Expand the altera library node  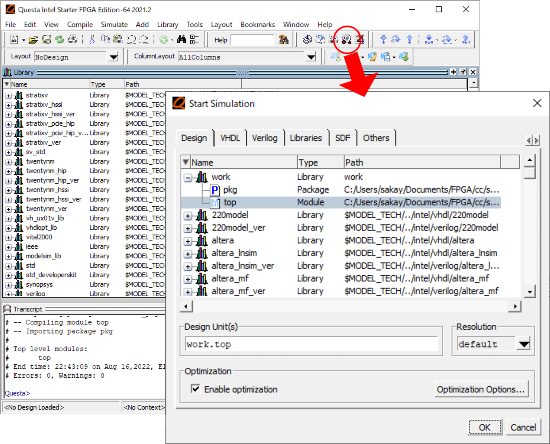click(188, 241)
